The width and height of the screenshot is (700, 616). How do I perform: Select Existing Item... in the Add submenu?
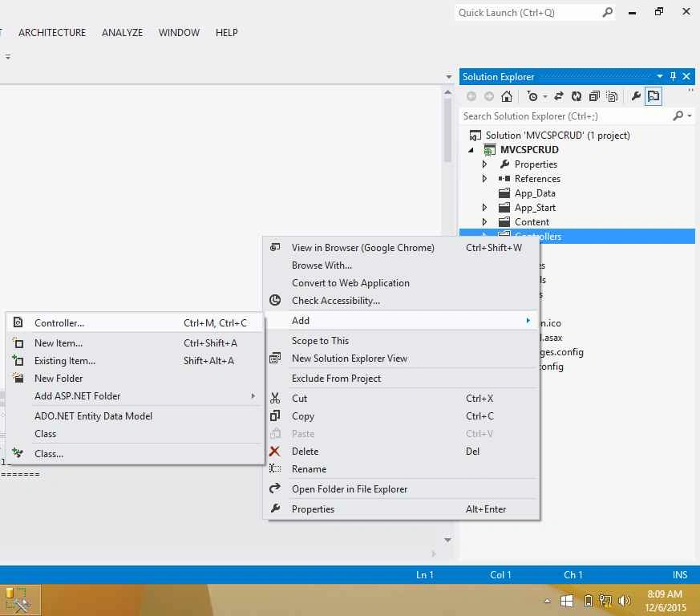135,360
